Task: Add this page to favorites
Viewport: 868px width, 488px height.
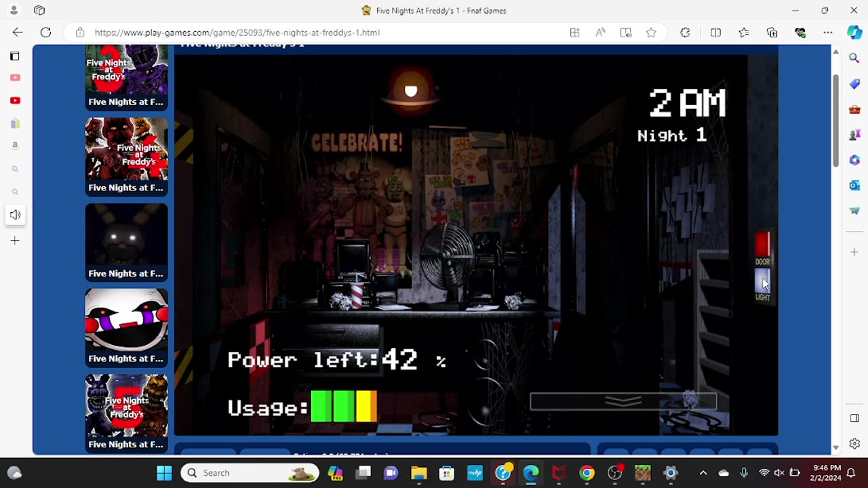Action: pos(651,33)
